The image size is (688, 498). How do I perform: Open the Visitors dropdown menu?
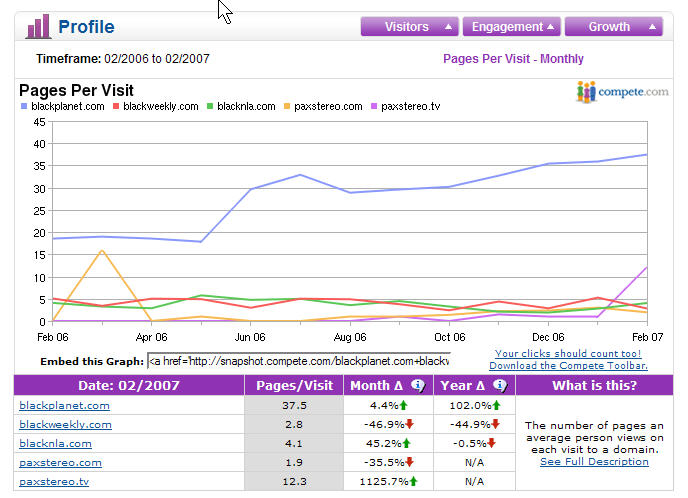click(409, 27)
